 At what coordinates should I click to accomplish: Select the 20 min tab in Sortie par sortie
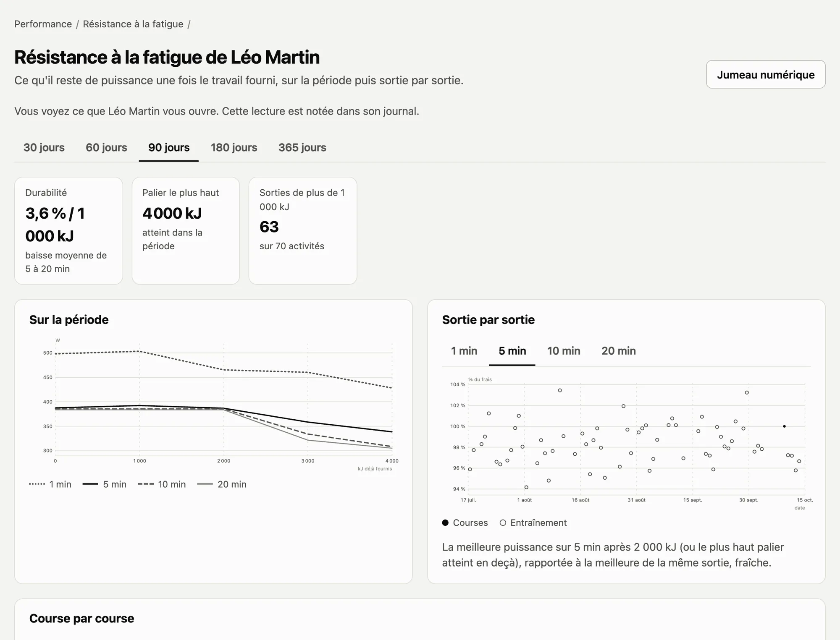(618, 351)
